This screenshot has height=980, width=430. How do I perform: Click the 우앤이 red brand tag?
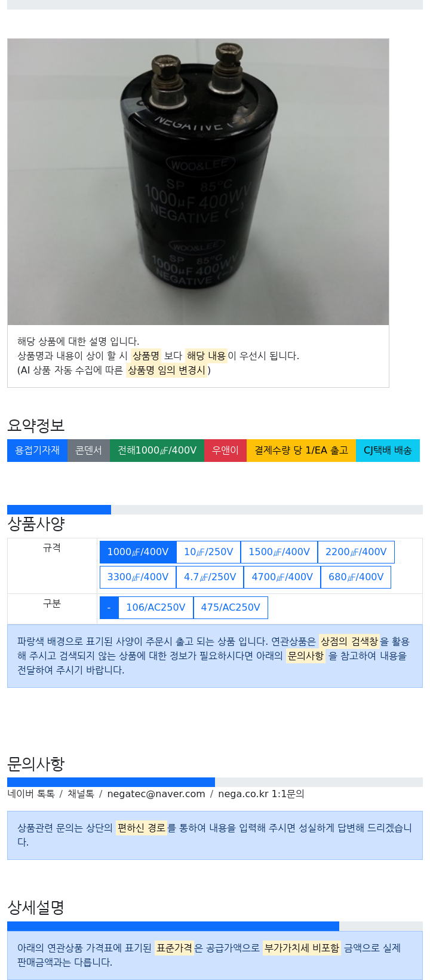tap(225, 451)
